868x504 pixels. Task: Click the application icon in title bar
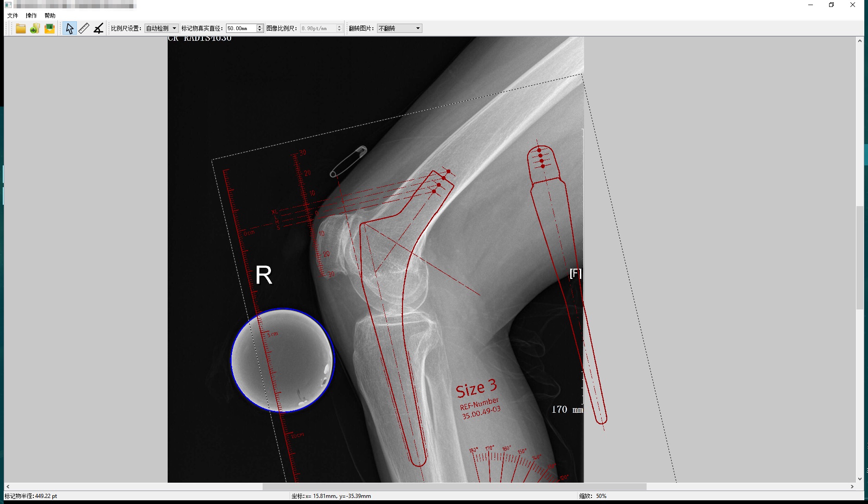point(8,5)
